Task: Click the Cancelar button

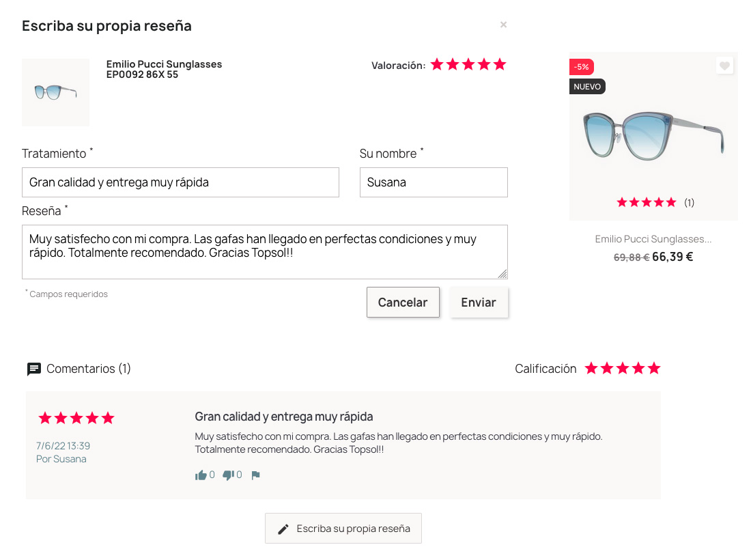Action: [x=403, y=303]
